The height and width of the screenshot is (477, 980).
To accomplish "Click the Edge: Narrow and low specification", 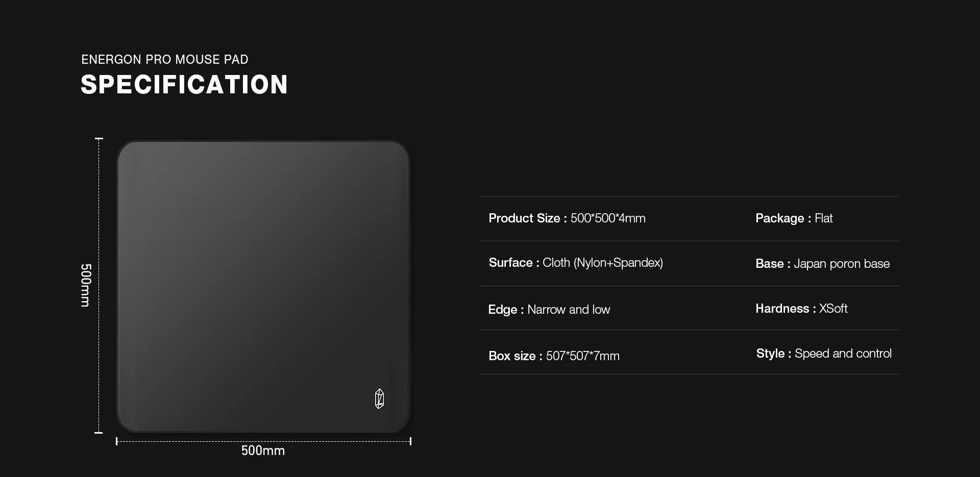I will click(549, 310).
